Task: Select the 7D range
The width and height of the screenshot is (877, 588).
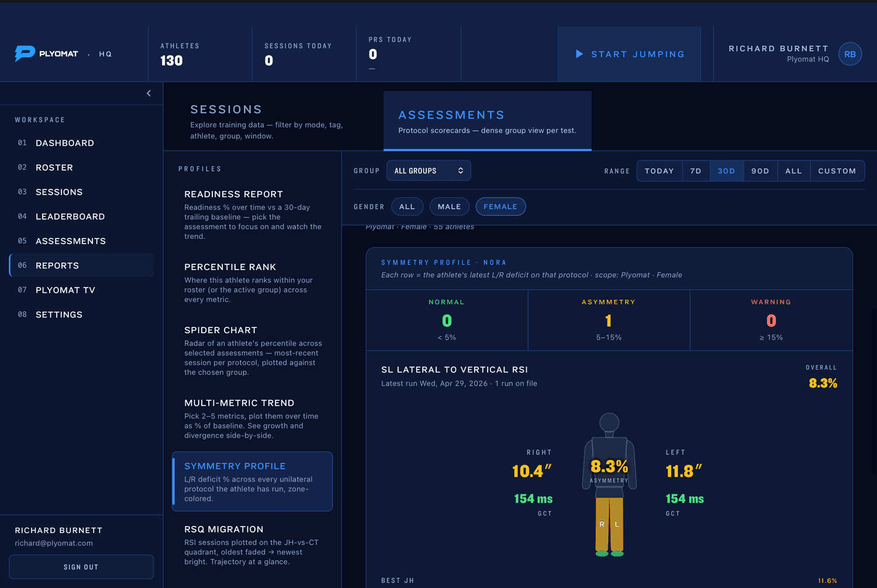Action: tap(696, 171)
